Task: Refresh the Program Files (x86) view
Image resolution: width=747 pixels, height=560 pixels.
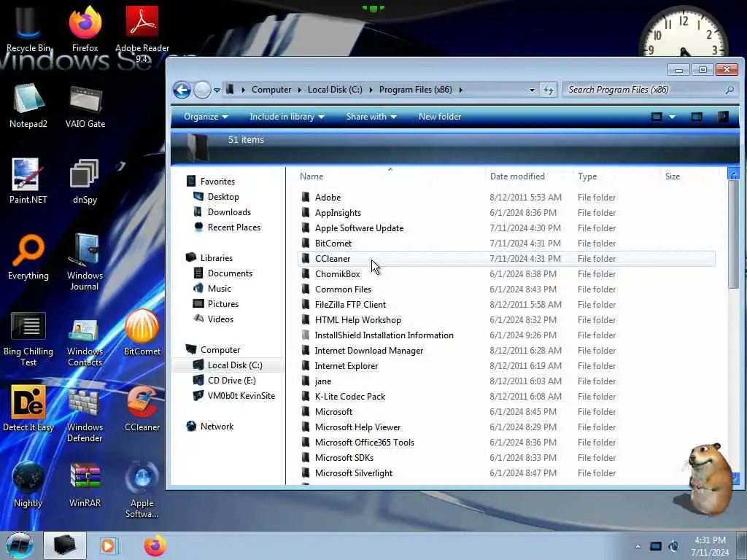Action: [x=549, y=90]
